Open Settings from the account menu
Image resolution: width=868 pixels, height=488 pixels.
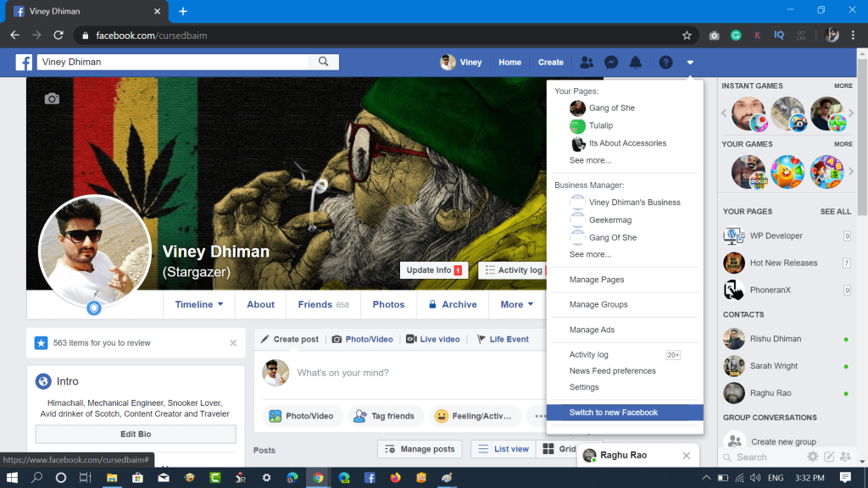pos(584,387)
